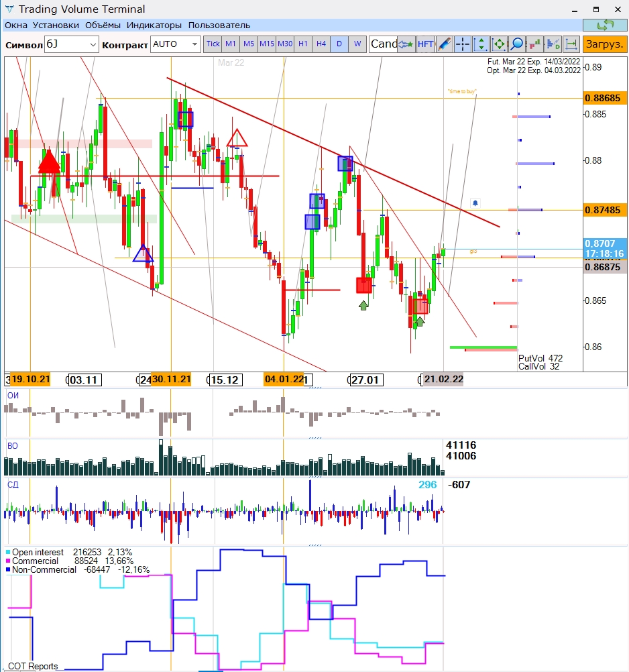Image resolution: width=629 pixels, height=672 pixels.
Task: Toggle the crosshair cursor tool
Action: 463,44
